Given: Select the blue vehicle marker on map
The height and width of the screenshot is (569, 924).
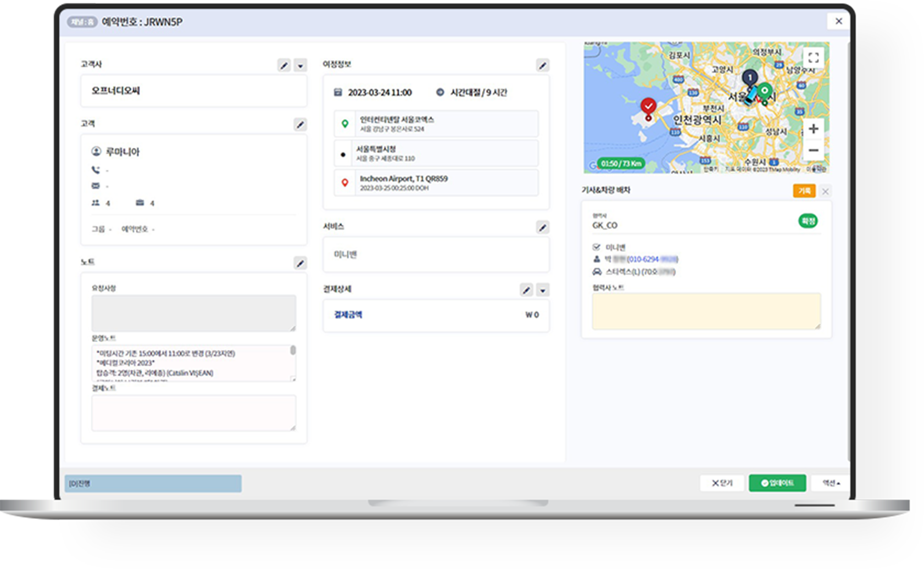Looking at the screenshot, I should 752,95.
